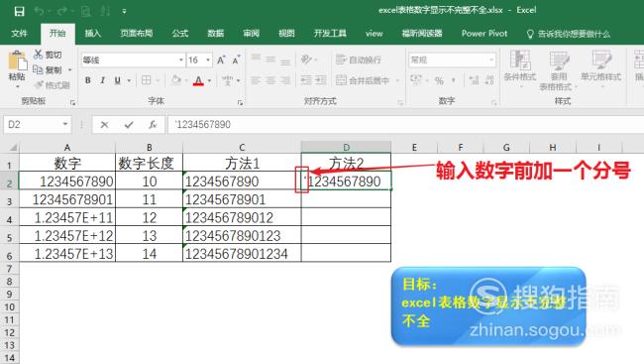
Task: Align text to middle of cell
Action: pos(270,60)
